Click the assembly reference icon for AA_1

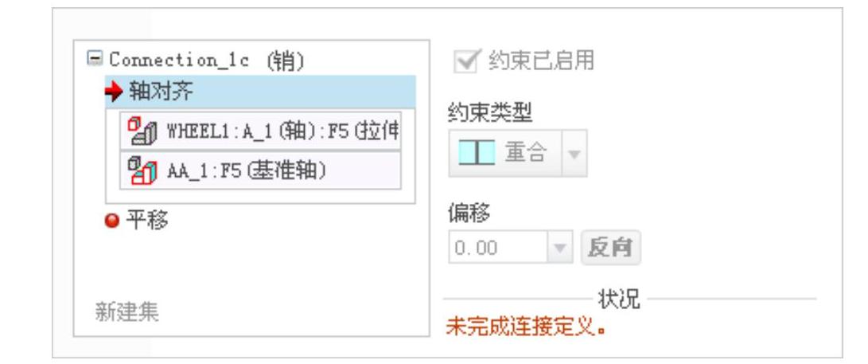point(142,170)
